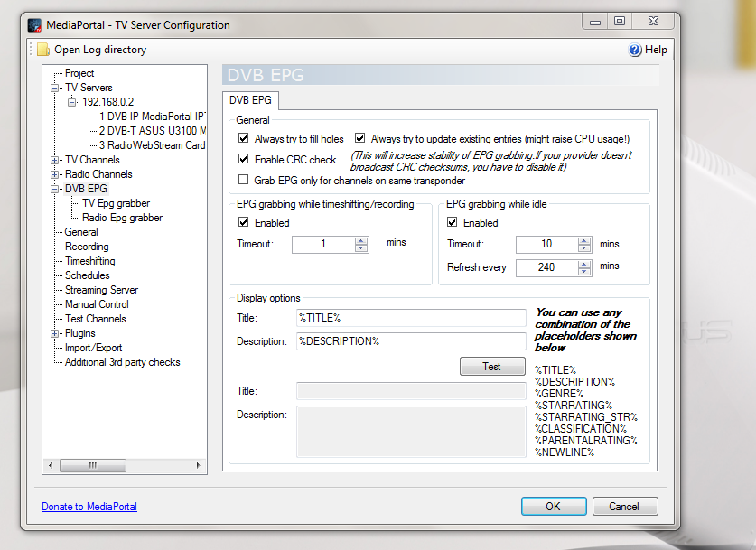
Task: Follow the Donate to MediaPortal link
Action: (89, 507)
